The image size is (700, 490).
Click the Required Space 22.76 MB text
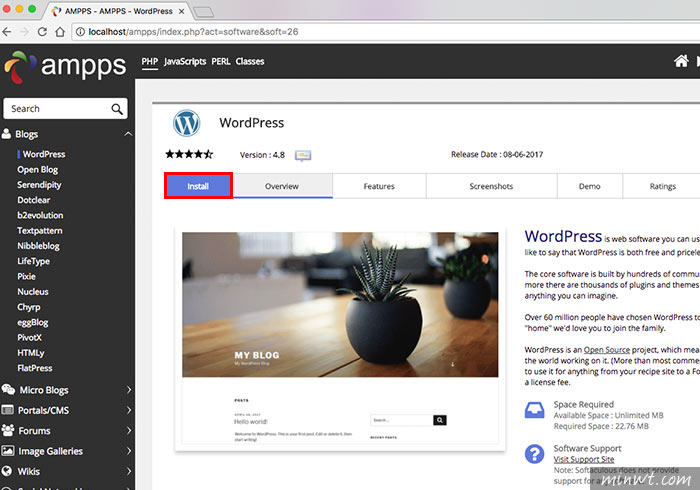(601, 426)
